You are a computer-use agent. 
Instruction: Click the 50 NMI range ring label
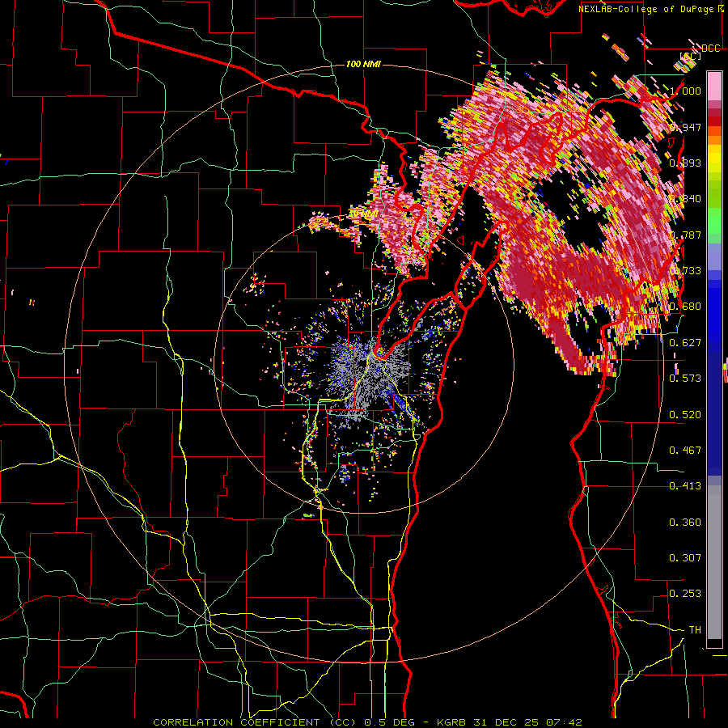[x=363, y=214]
